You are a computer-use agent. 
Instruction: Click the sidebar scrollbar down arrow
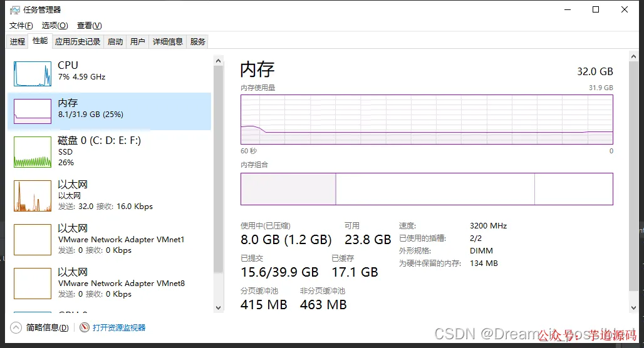click(x=218, y=308)
